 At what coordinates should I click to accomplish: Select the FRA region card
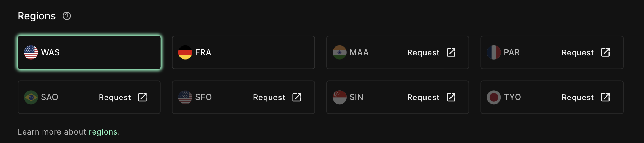[244, 52]
